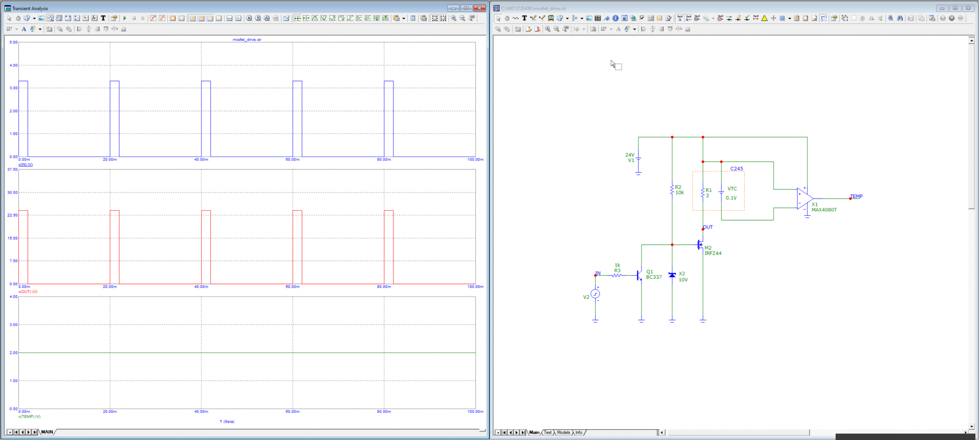The image size is (980, 440).
Task: Click the TEMP output node label
Action: coord(856,197)
